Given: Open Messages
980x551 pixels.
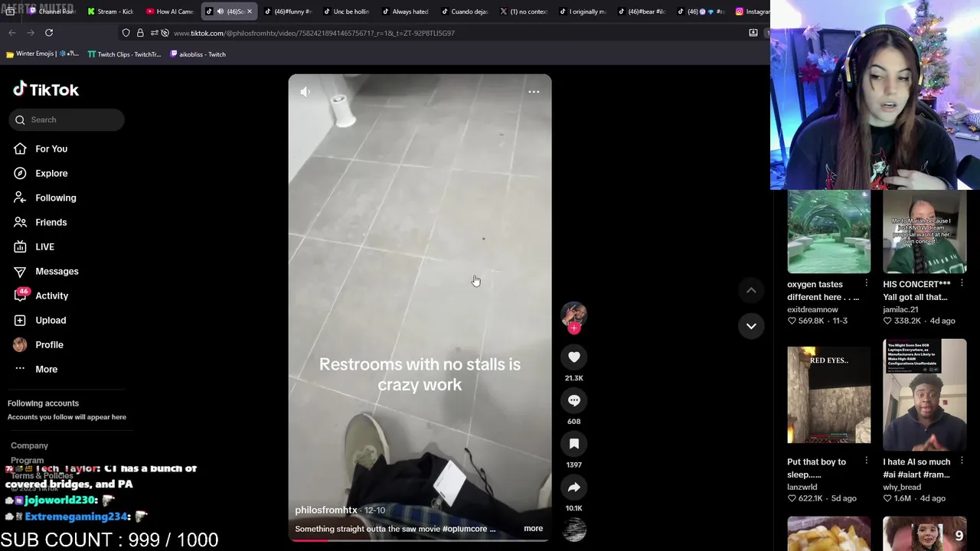Looking at the screenshot, I should click(x=57, y=271).
